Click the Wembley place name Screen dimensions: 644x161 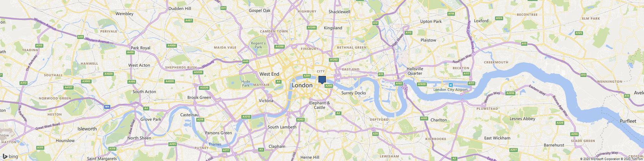point(124,14)
